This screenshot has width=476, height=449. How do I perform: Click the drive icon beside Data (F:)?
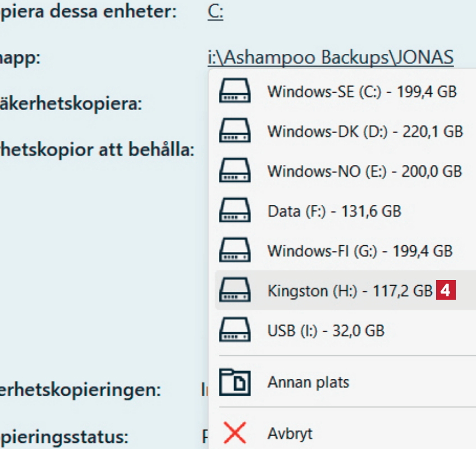(x=235, y=211)
